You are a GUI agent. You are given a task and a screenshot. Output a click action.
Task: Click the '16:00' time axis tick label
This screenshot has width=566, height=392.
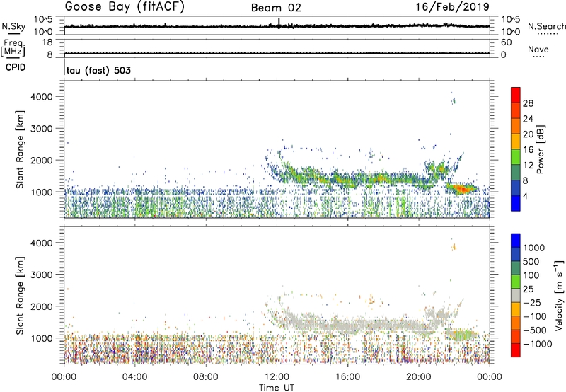point(347,377)
